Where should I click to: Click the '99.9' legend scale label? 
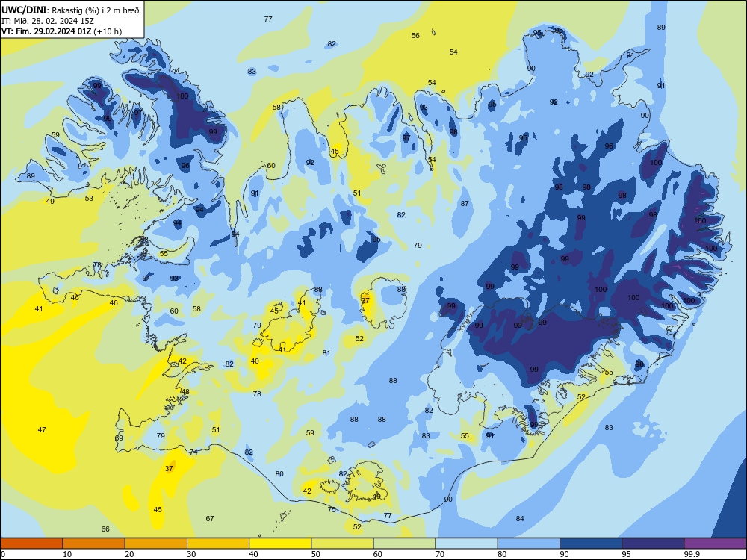[691, 554]
